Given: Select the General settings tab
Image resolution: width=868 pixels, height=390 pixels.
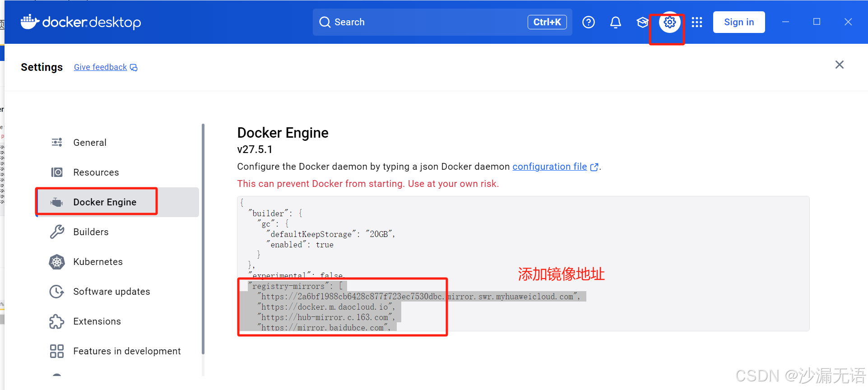Looking at the screenshot, I should 117,143.
